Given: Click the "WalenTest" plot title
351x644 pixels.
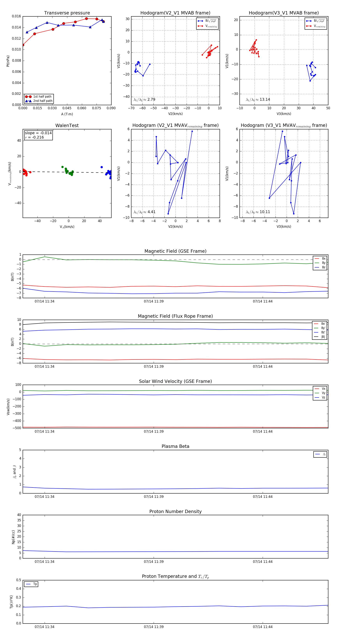Looking at the screenshot, I should point(67,125).
